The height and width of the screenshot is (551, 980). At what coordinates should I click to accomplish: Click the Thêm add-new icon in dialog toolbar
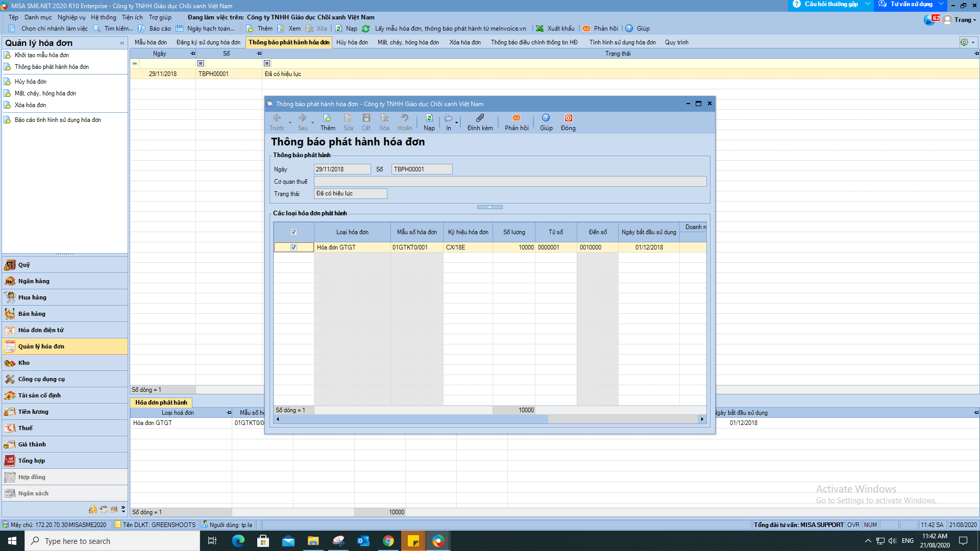(x=327, y=118)
